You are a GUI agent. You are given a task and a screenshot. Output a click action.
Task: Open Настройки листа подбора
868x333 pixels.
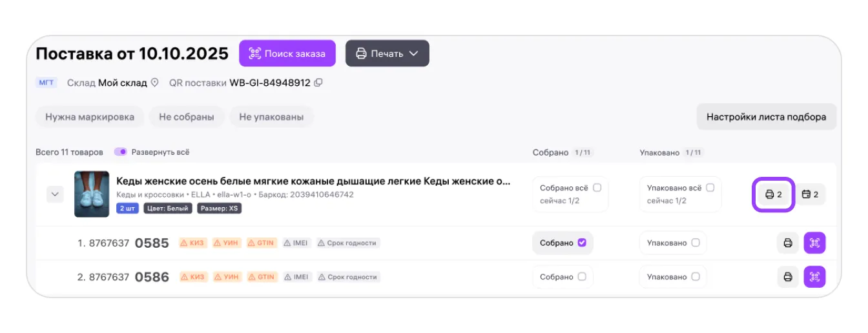point(766,117)
